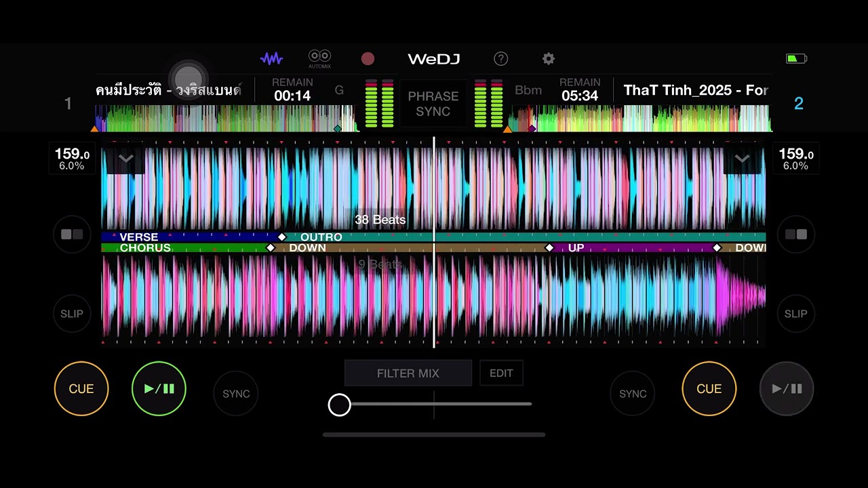Open settings gear icon
Screen dimensions: 868x488
tap(549, 59)
